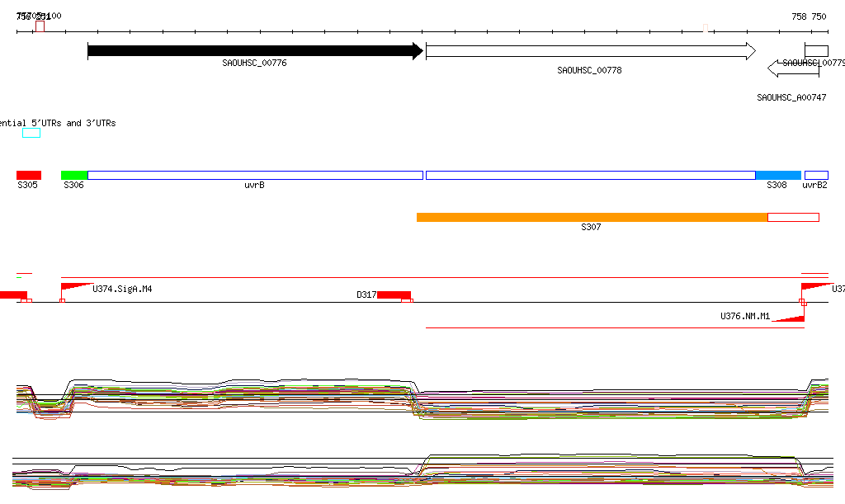Click the orange S307 segment bar
Viewport: 845px width, 504px height.
[x=592, y=217]
